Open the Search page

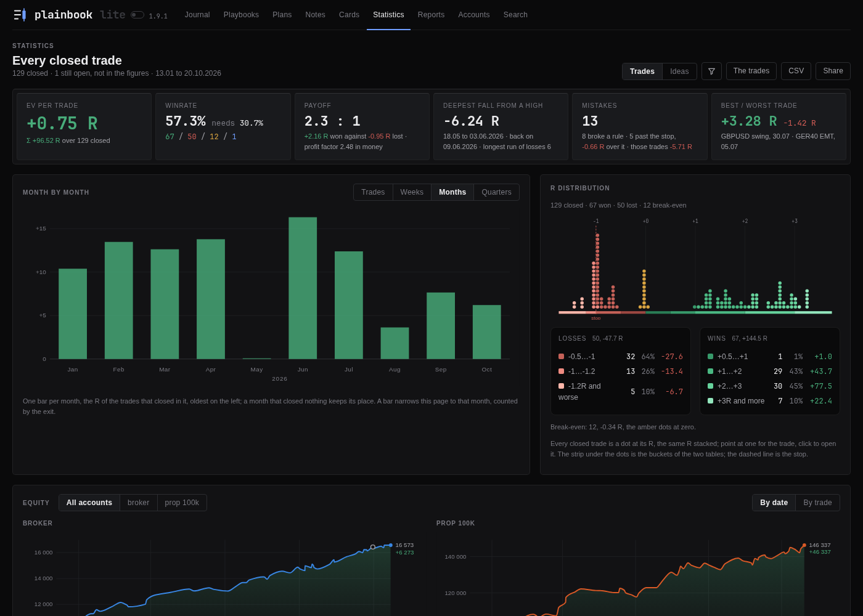tap(515, 15)
